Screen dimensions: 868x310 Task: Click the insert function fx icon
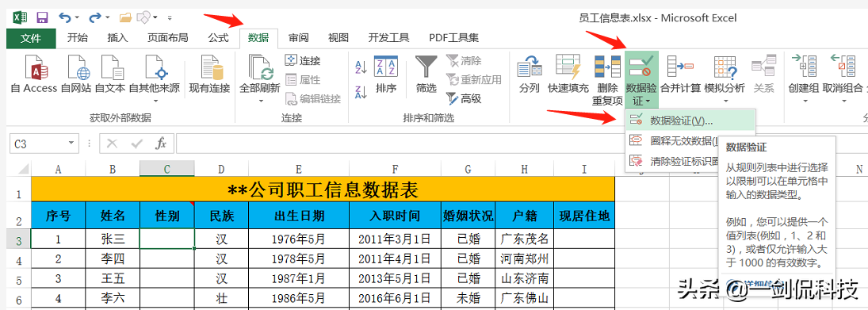(x=161, y=144)
